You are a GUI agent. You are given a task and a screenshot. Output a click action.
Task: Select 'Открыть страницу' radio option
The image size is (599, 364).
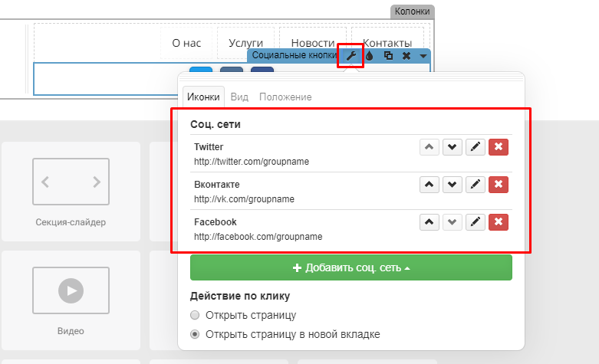coord(195,315)
